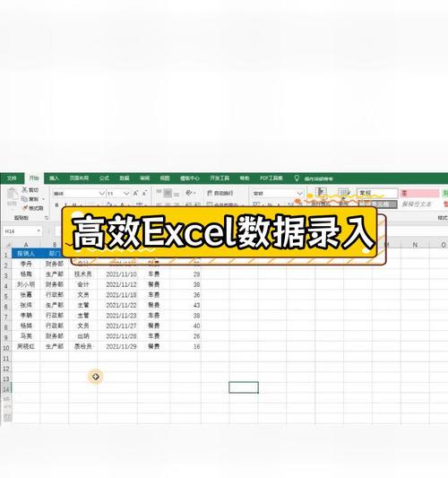Select the 质检员 cell
448x478 pixels.
point(83,346)
